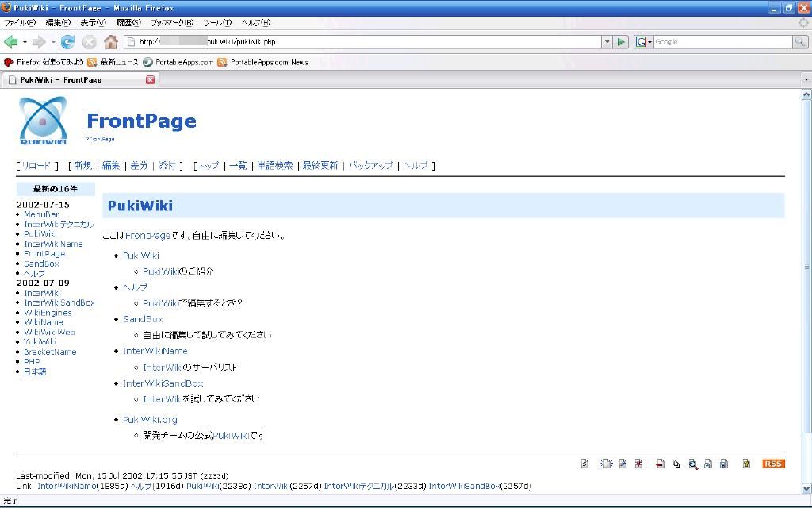Expand the address bar URL history dropdown

click(607, 42)
